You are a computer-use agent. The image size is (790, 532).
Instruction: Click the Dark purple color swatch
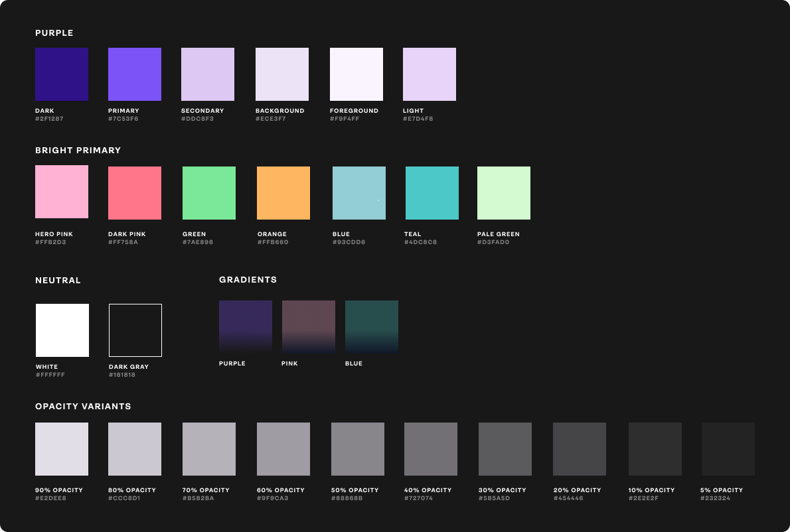pyautogui.click(x=62, y=74)
